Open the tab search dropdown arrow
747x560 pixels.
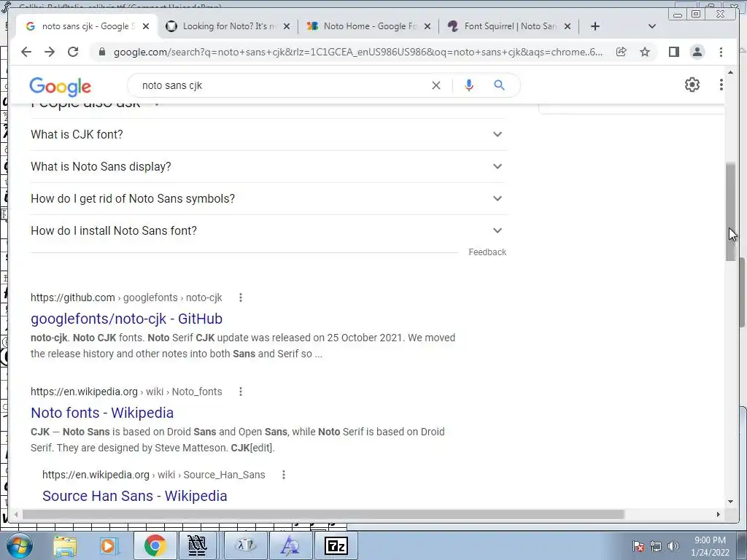pos(652,26)
